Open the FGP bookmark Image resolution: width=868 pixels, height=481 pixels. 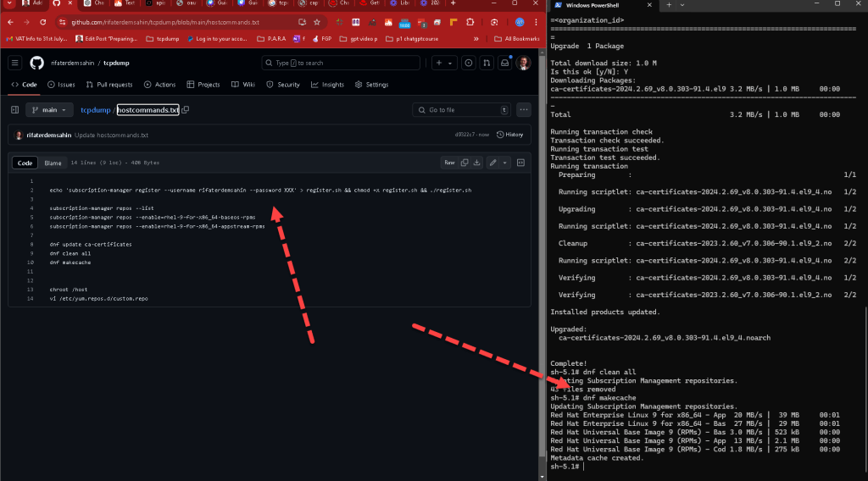pyautogui.click(x=322, y=39)
